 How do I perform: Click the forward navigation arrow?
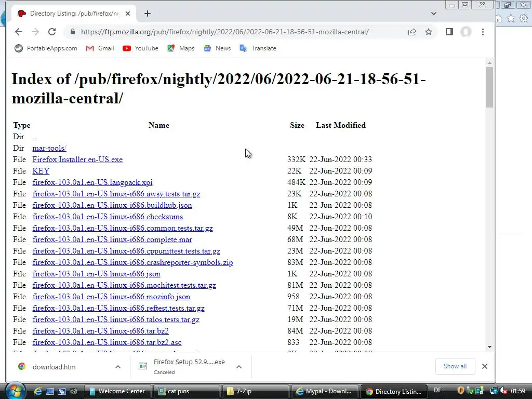click(x=35, y=32)
